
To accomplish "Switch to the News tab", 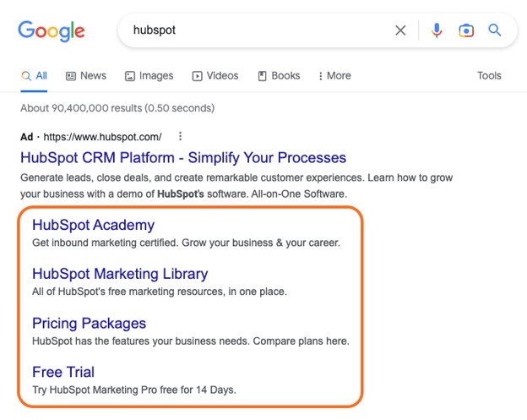I will (x=85, y=76).
